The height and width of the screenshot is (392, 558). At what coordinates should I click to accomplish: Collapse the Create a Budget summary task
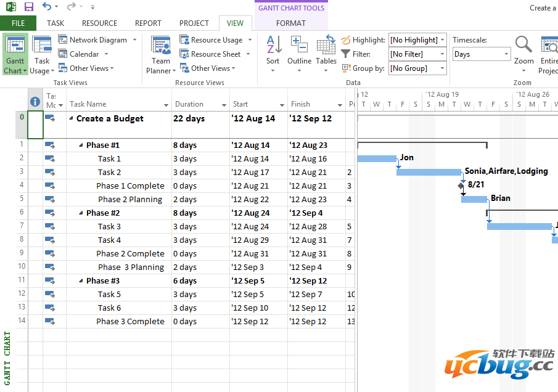[71, 118]
